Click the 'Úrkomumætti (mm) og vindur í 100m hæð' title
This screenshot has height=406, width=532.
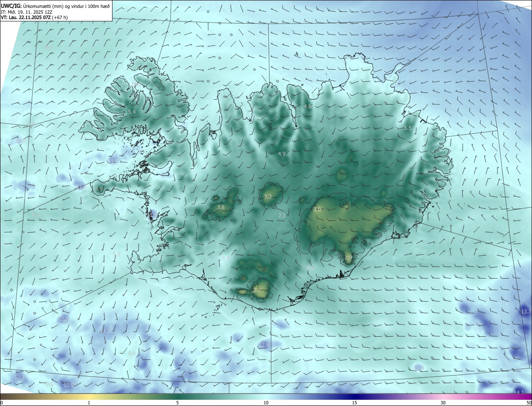(x=66, y=6)
